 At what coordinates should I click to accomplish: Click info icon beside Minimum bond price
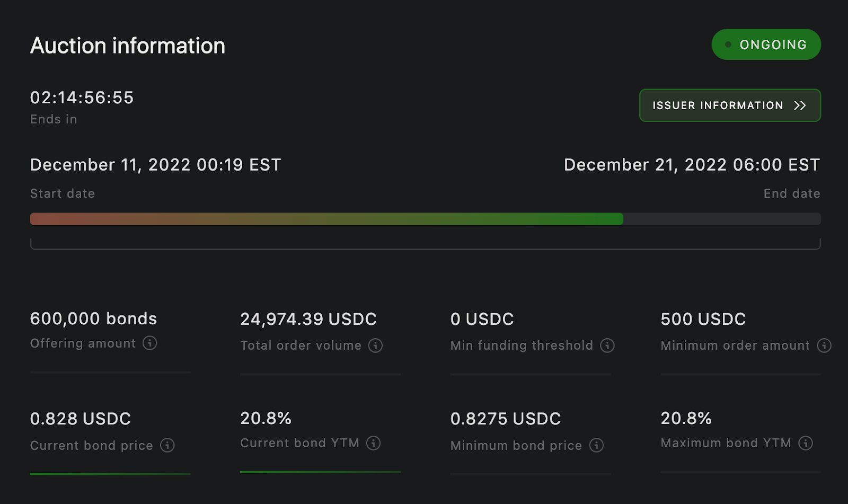(597, 445)
